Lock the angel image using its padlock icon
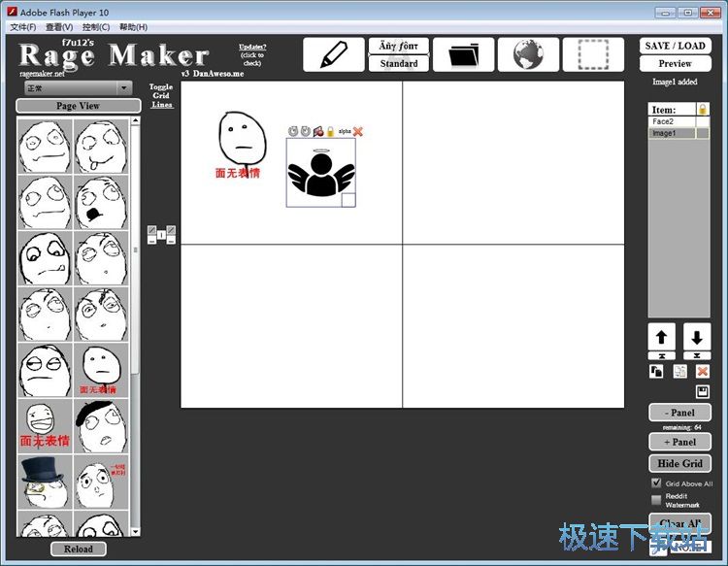 click(330, 131)
